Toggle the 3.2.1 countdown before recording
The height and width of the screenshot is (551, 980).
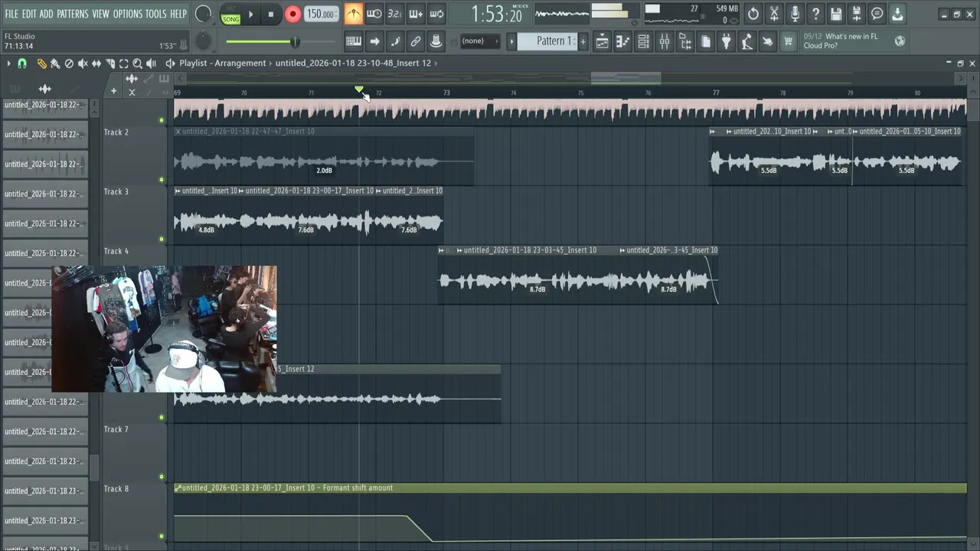(x=394, y=14)
